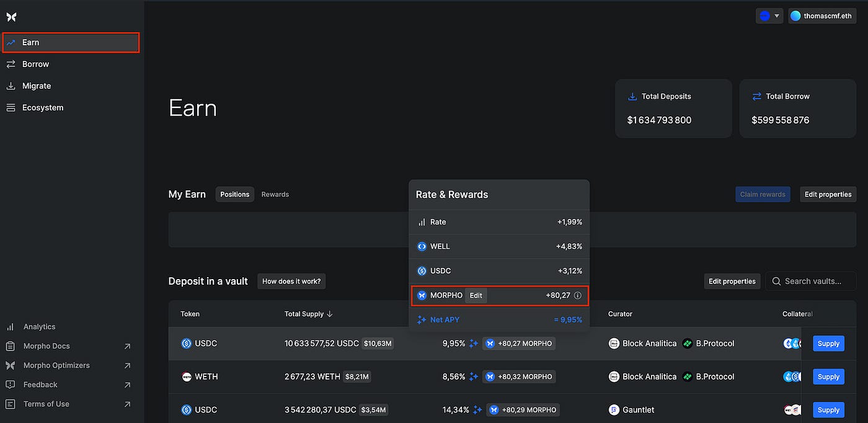Click the Morpho butterfly logo
Viewport: 868px width, 423px height.
11,17
